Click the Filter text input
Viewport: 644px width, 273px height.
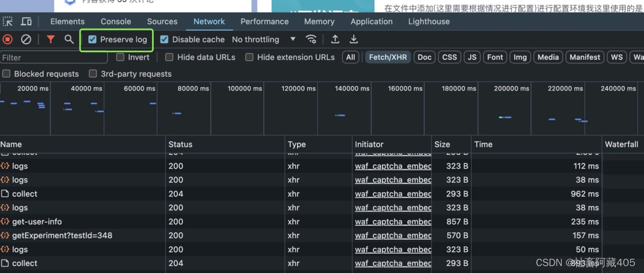[x=53, y=57]
